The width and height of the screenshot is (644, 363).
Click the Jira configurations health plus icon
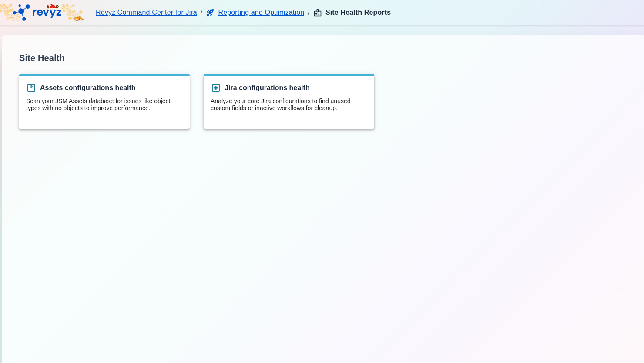pyautogui.click(x=216, y=88)
